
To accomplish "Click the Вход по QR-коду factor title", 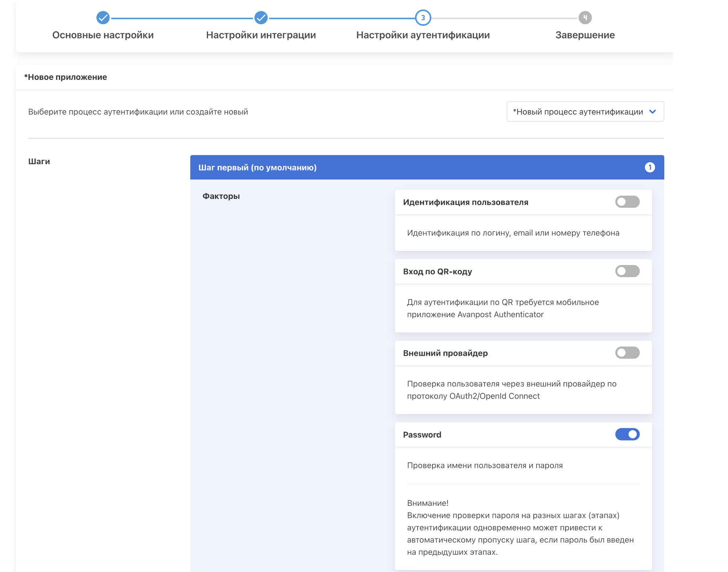I will click(437, 272).
